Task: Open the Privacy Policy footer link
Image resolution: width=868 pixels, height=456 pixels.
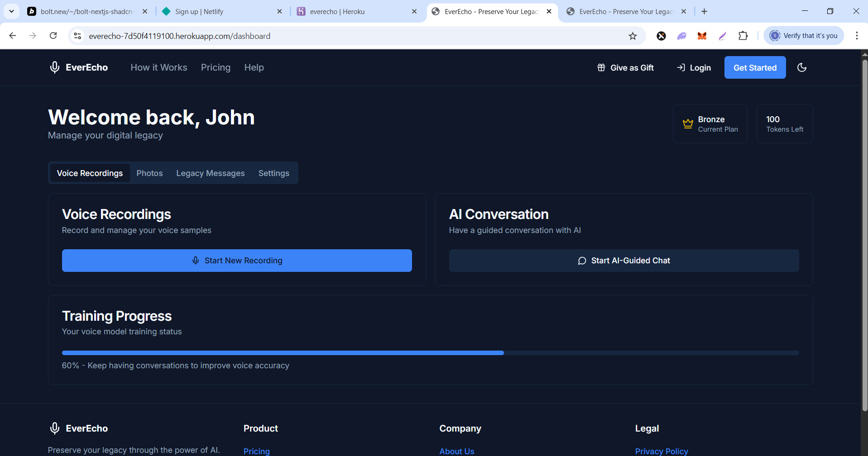Action: (662, 451)
